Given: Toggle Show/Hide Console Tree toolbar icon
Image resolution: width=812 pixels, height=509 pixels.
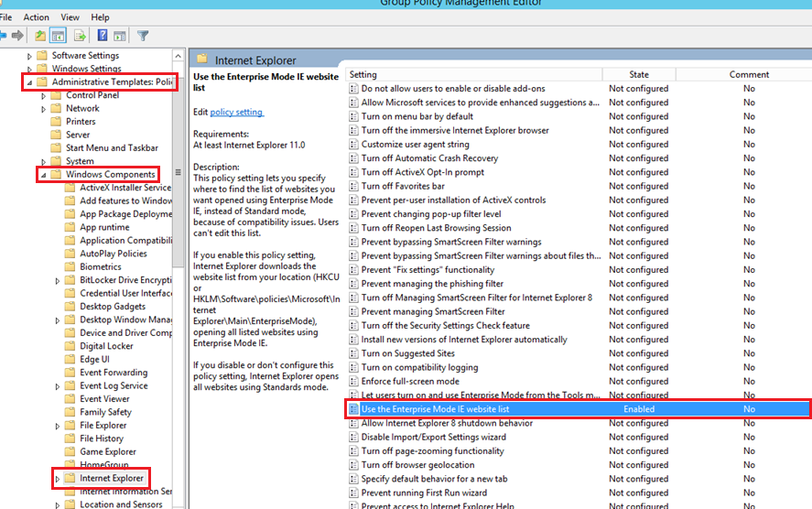Looking at the screenshot, I should [58, 36].
